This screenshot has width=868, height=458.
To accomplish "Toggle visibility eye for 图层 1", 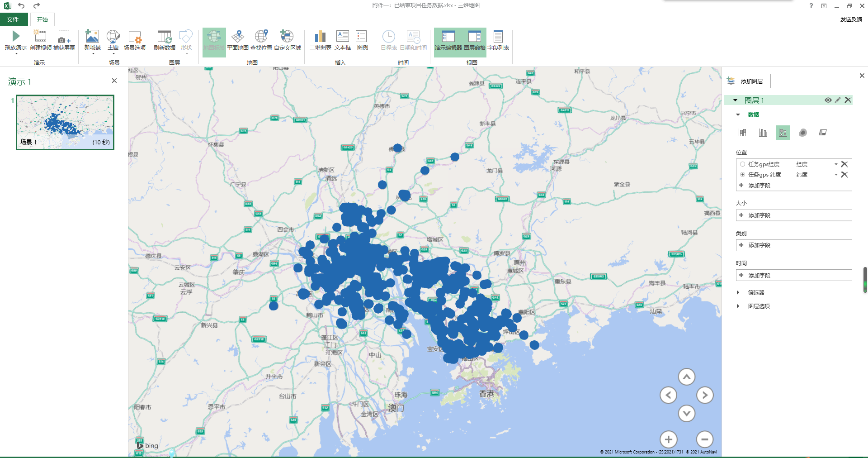I will click(828, 100).
